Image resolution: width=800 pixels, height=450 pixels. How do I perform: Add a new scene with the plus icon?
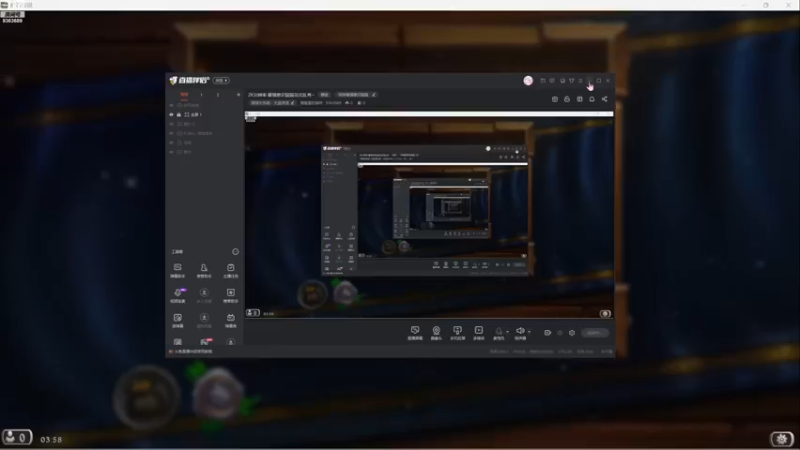pyautogui.click(x=238, y=95)
